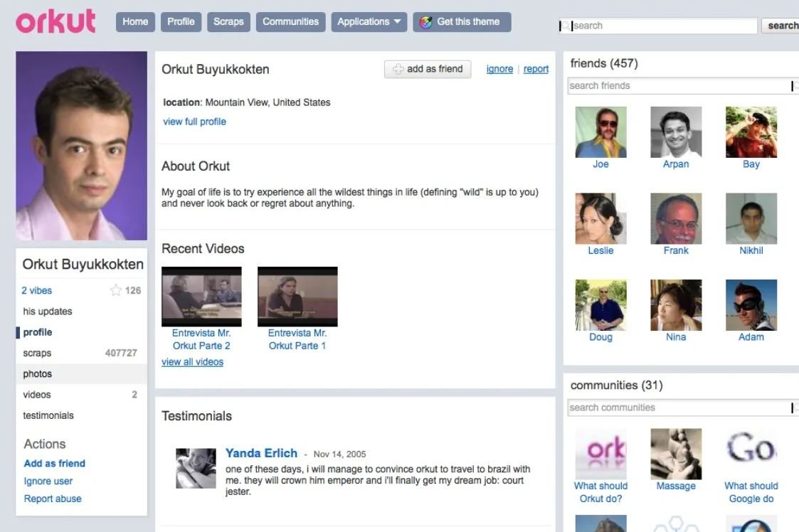Click the Report abuse action link
Viewport: 799px width, 532px height.
(x=53, y=499)
